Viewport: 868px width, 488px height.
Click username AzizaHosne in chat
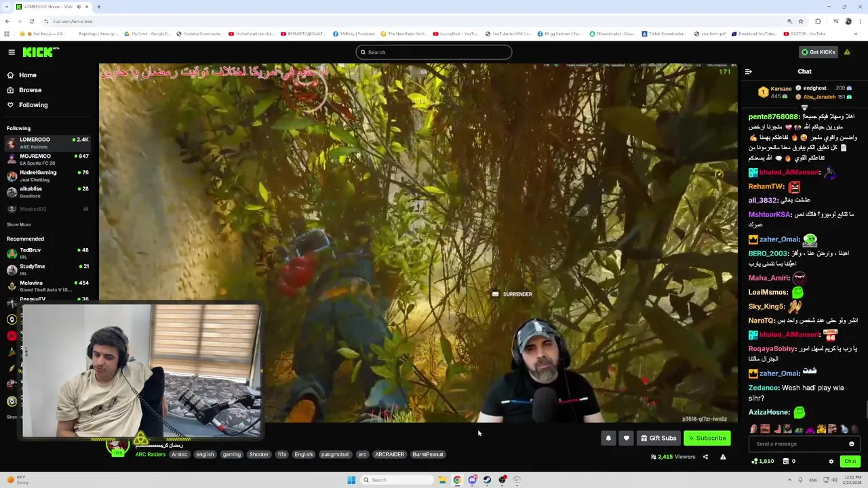(x=768, y=412)
